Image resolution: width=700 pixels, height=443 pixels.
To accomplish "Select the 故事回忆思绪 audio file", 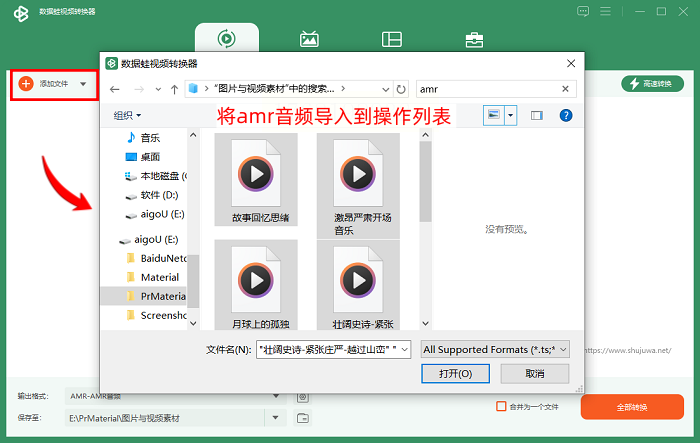I will click(x=256, y=179).
